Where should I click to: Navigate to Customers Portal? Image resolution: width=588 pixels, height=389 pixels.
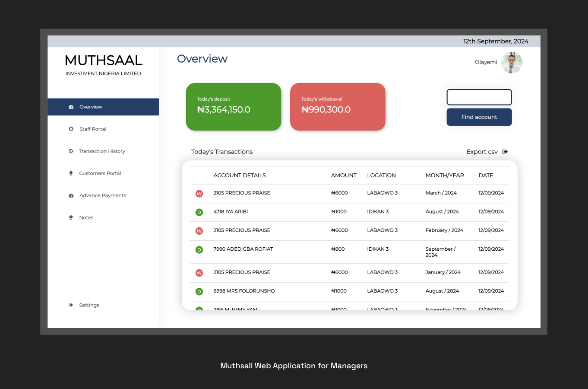tap(100, 173)
